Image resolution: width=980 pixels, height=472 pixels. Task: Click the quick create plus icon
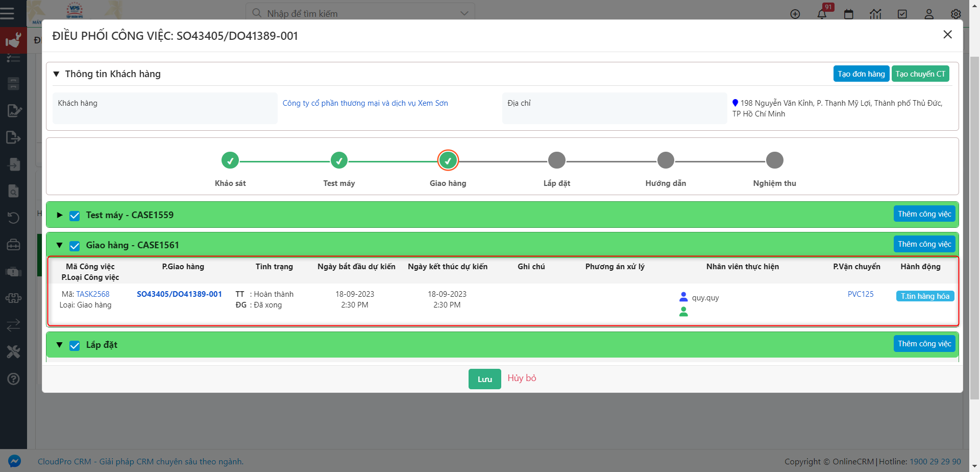[795, 14]
